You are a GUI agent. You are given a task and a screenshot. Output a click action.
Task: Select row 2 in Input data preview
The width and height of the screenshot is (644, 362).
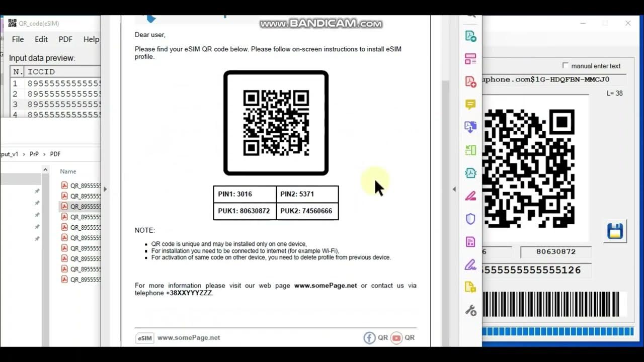[55, 94]
